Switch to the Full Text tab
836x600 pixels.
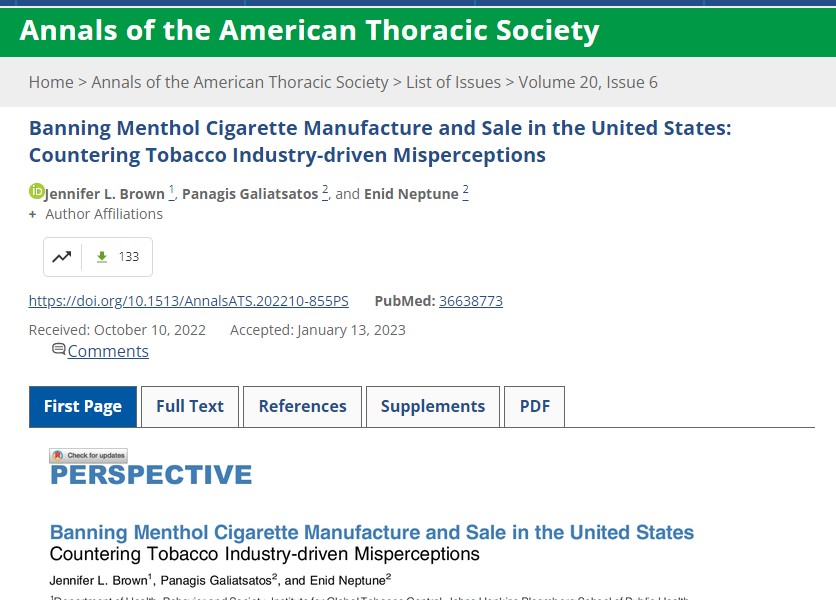pyautogui.click(x=189, y=406)
